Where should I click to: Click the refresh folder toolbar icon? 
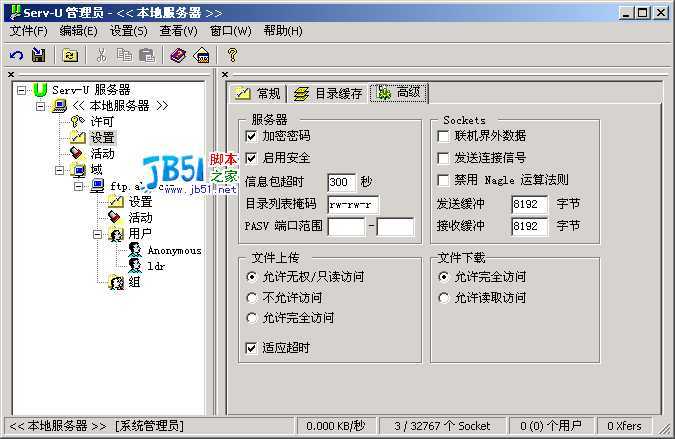(x=70, y=55)
